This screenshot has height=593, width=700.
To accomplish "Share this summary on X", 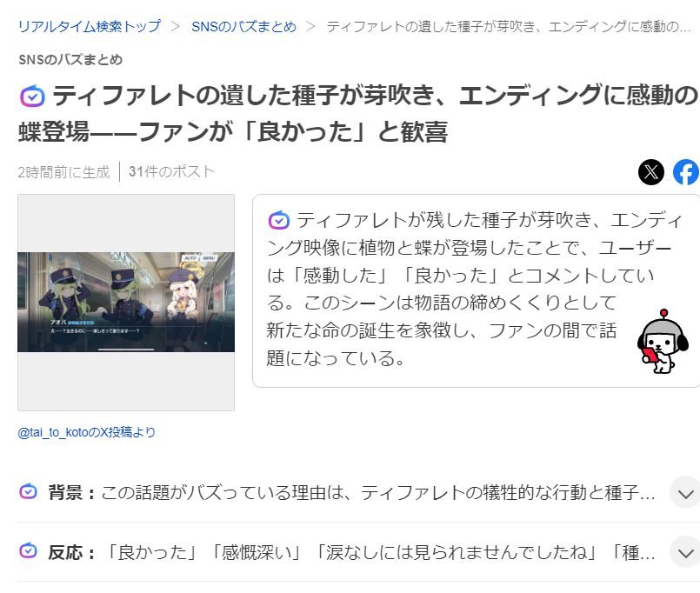I will click(x=651, y=172).
